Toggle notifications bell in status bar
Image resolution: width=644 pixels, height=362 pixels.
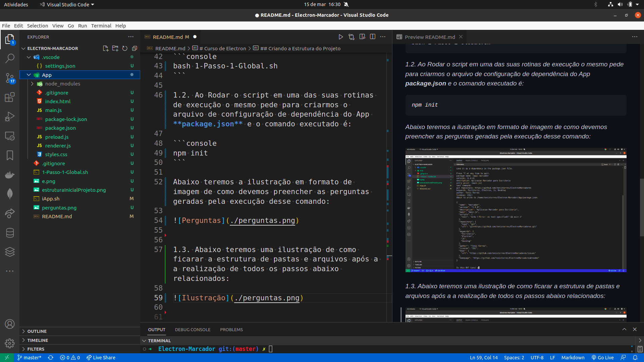tap(635, 358)
